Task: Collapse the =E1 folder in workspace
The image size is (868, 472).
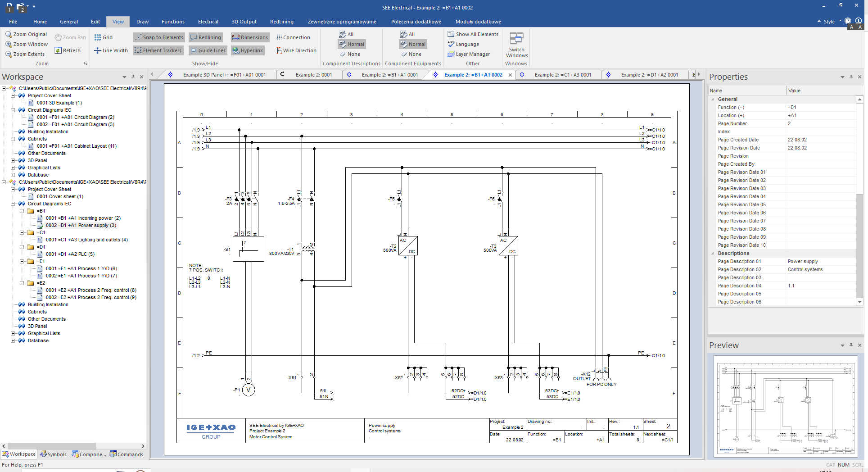Action: coord(22,261)
